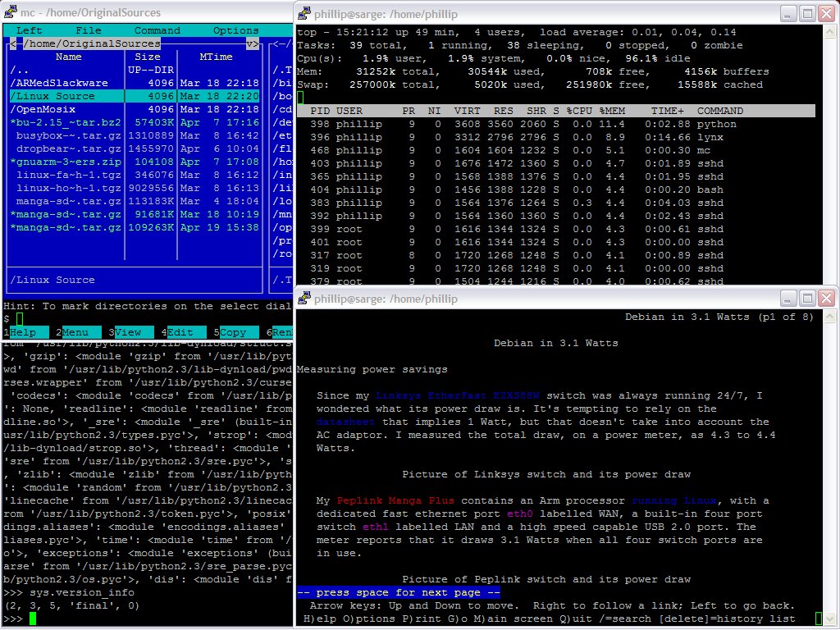Follow the eth1 link
The height and width of the screenshot is (630, 840).
click(x=375, y=527)
